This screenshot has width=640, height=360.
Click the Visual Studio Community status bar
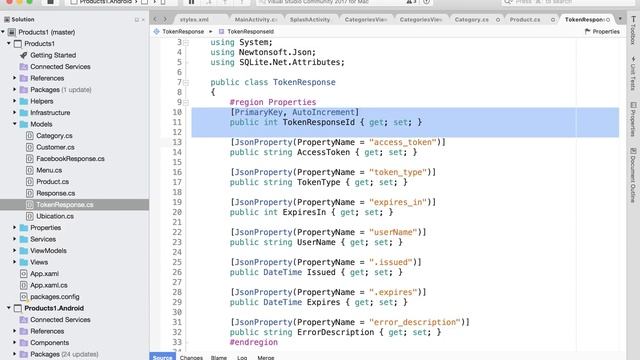click(345, 2)
